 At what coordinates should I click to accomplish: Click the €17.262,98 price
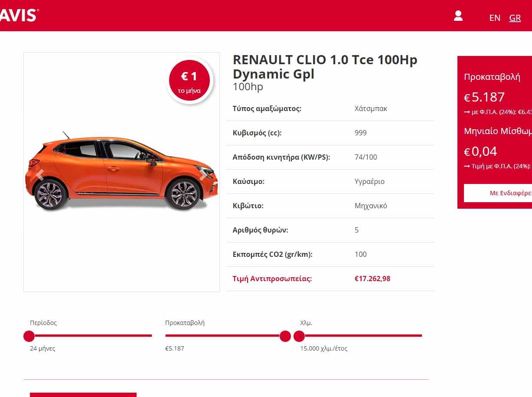point(372,279)
